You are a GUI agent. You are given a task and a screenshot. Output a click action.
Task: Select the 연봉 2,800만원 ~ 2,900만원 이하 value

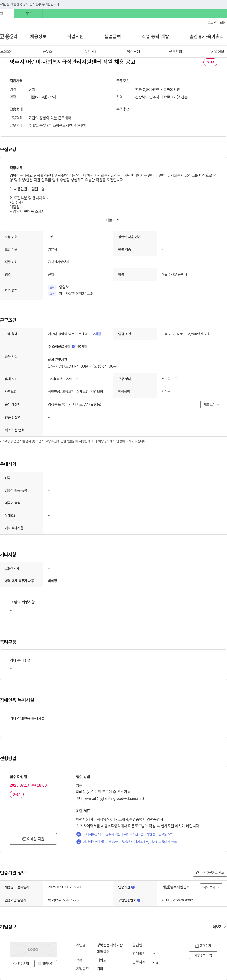coord(186,334)
